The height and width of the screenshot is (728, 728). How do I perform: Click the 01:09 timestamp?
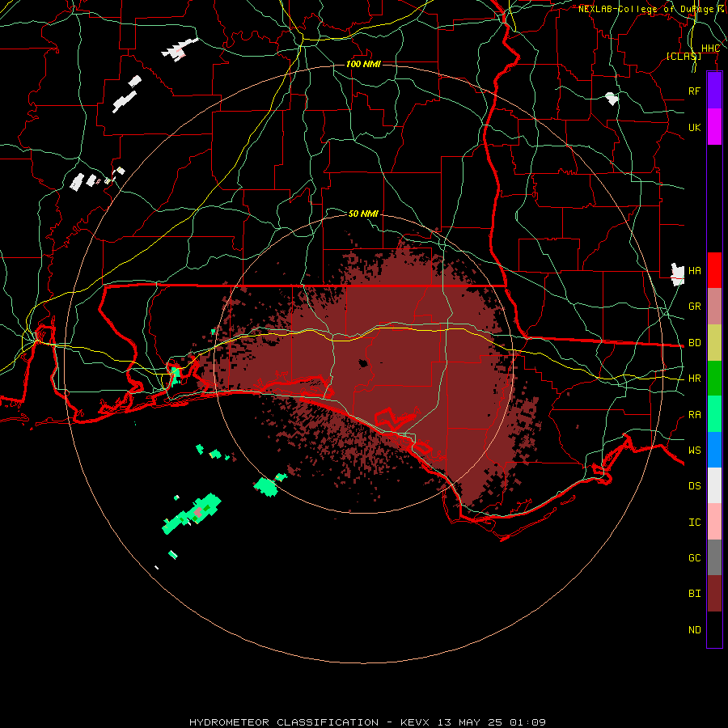point(527,722)
